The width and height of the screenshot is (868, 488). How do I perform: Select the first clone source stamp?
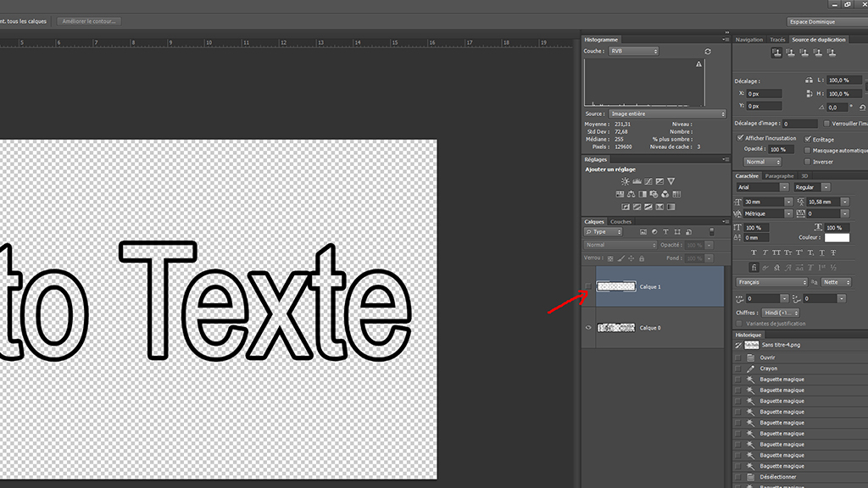(x=776, y=53)
